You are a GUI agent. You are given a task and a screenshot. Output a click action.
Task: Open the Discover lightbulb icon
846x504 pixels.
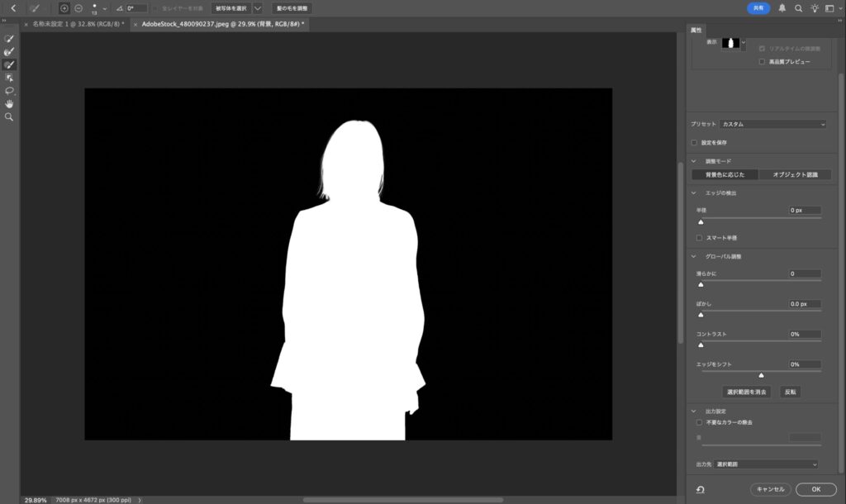click(x=814, y=8)
